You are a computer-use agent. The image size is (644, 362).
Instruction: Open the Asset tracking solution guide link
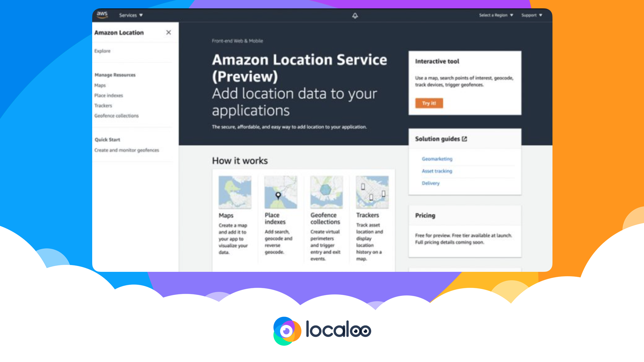coord(437,171)
